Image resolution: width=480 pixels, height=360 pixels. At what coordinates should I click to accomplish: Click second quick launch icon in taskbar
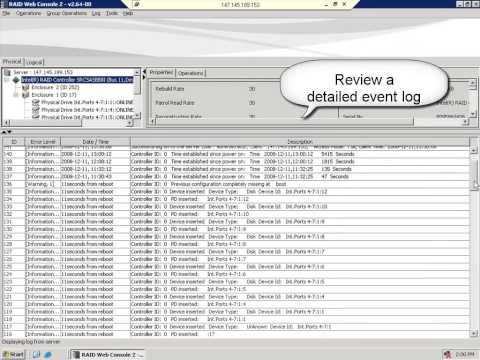[48, 355]
